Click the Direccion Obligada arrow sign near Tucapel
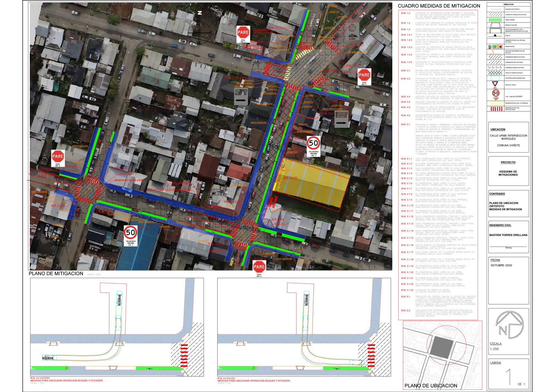Image resolution: width=555 pixels, height=392 pixels. [x=342, y=120]
